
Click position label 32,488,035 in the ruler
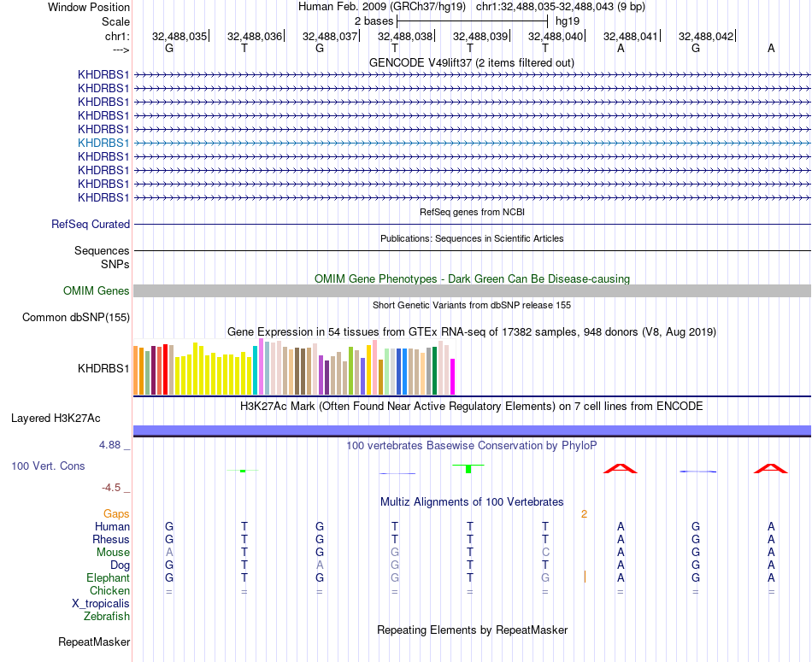(x=179, y=36)
